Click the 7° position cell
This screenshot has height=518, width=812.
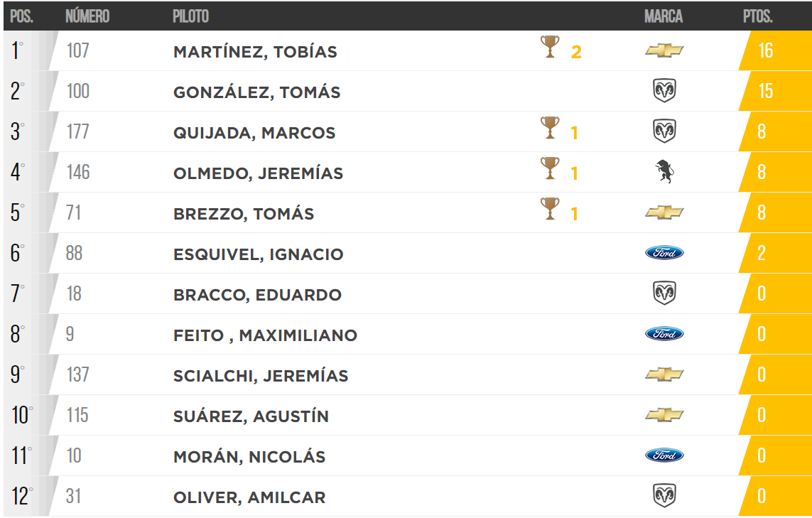[x=18, y=294]
